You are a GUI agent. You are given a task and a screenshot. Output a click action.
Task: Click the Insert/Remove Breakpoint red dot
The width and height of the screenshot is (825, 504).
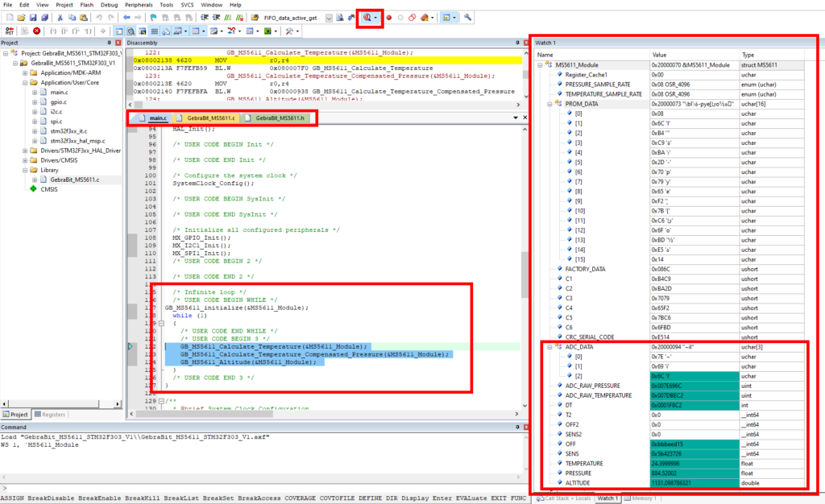point(389,18)
